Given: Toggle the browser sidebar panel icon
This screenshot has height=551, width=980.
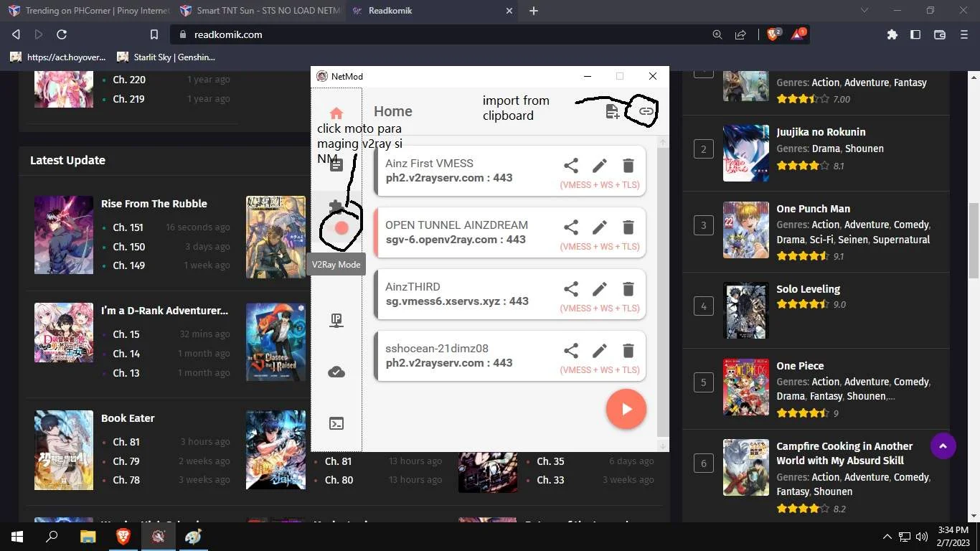Looking at the screenshot, I should (x=915, y=34).
